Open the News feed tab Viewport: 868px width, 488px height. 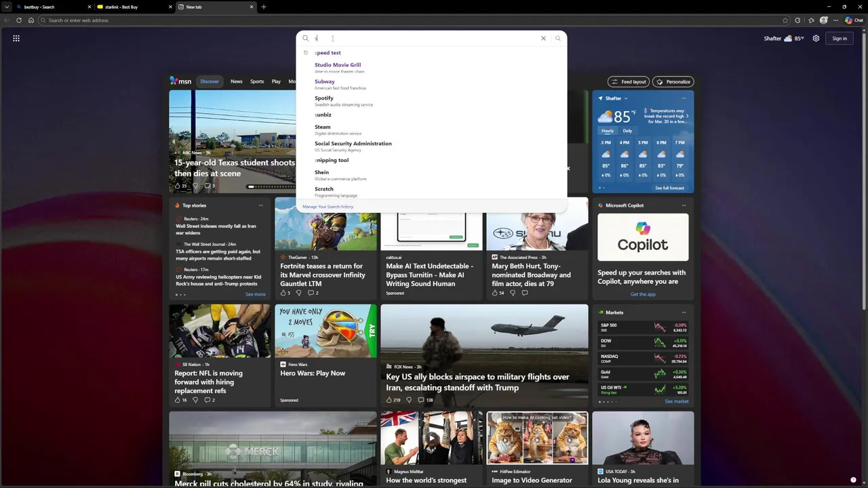click(x=236, y=81)
